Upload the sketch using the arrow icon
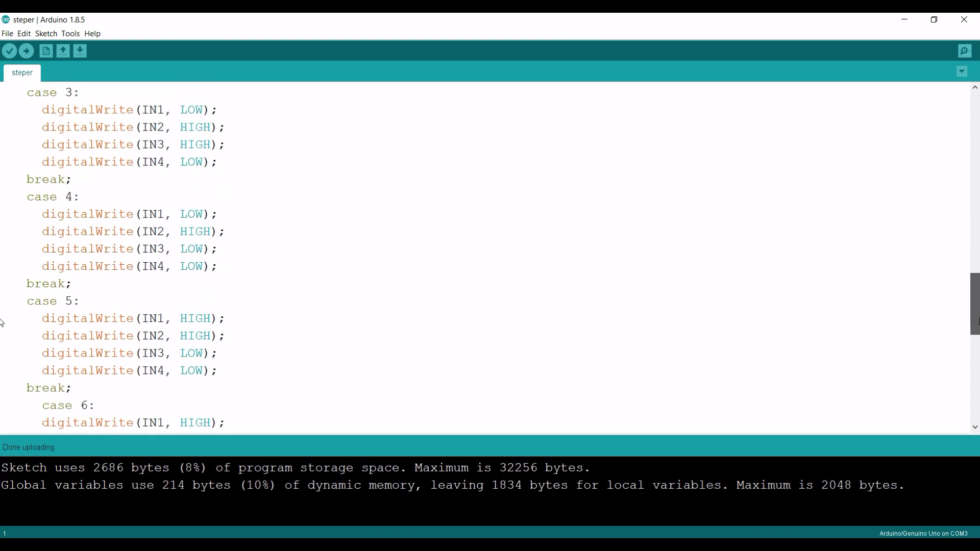Viewport: 980px width, 551px height. [27, 51]
